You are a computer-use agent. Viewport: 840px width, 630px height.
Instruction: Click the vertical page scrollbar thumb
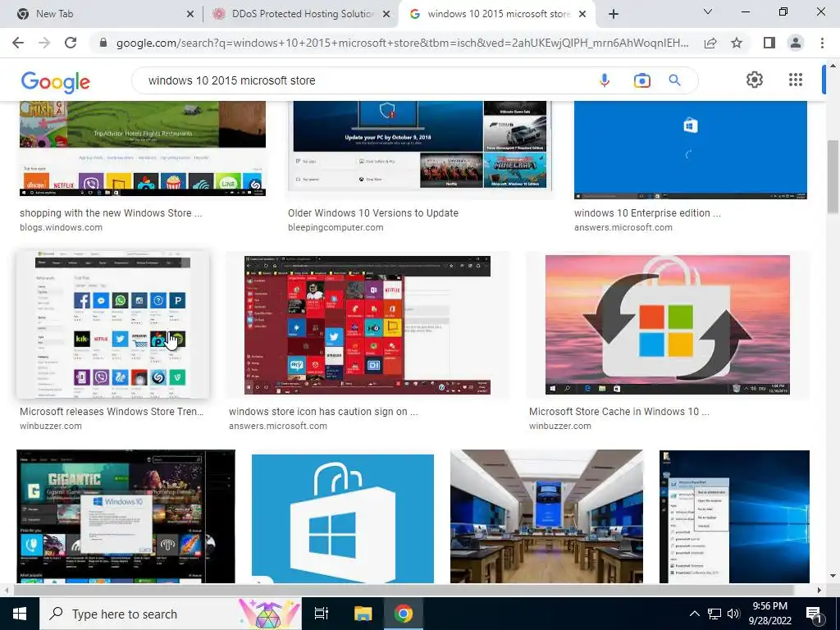(833, 176)
